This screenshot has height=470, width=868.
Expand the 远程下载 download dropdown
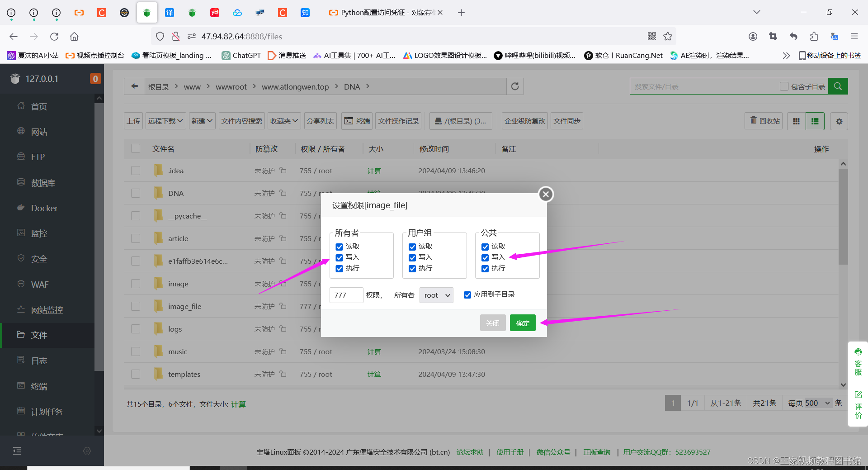(x=165, y=121)
